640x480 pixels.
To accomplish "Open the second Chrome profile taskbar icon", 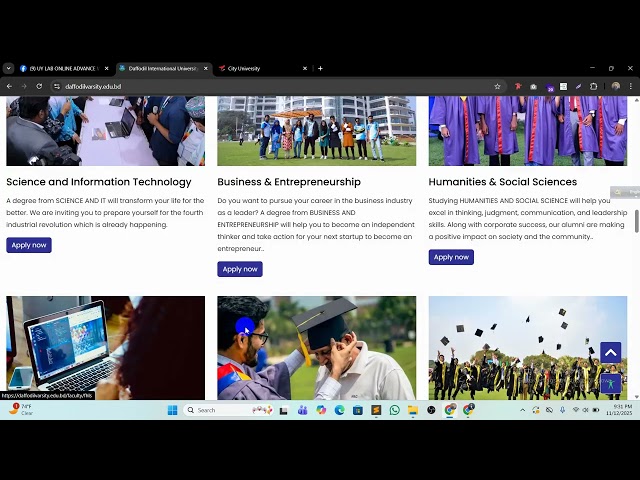I will coord(468,410).
